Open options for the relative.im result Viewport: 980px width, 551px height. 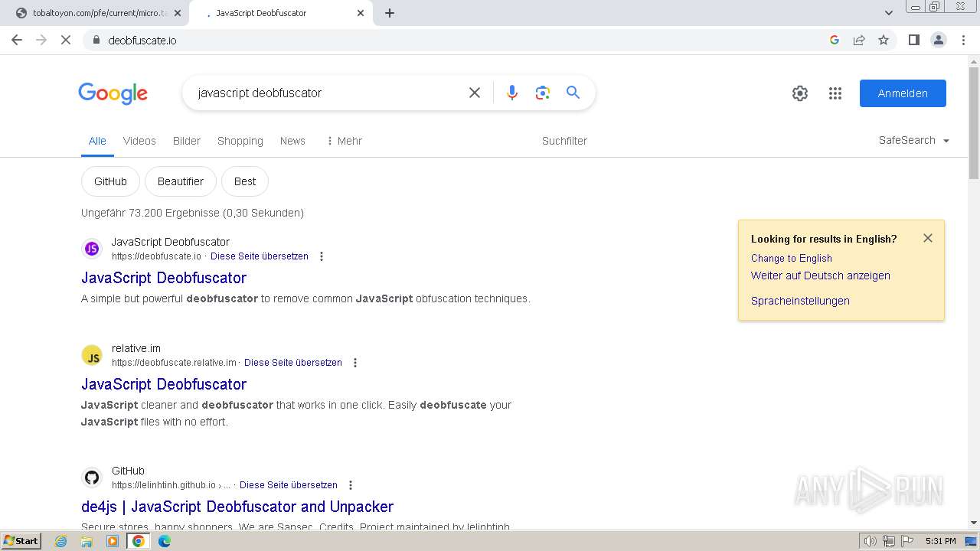(355, 363)
